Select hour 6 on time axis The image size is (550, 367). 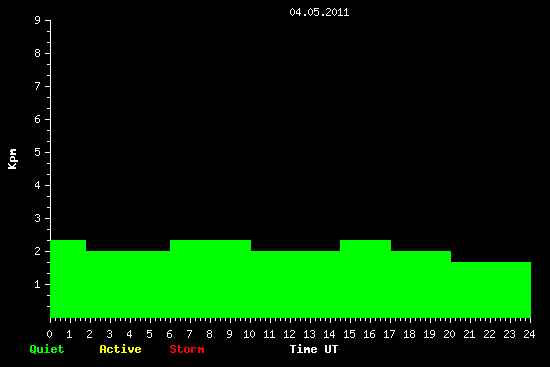(x=169, y=334)
